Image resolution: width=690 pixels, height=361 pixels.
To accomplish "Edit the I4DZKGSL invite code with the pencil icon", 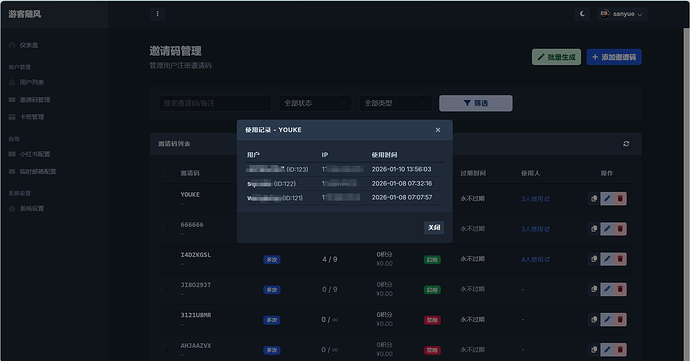I will click(x=607, y=259).
